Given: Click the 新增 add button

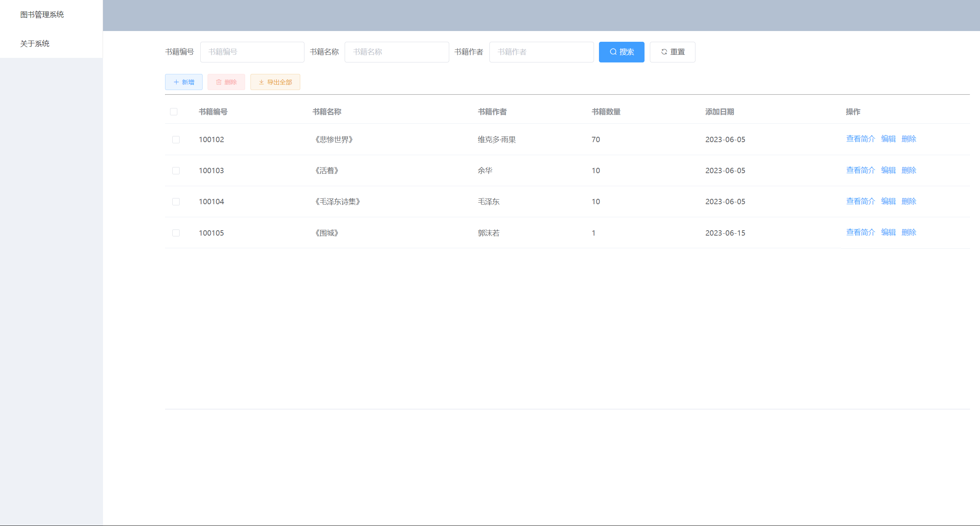Looking at the screenshot, I should click(183, 82).
